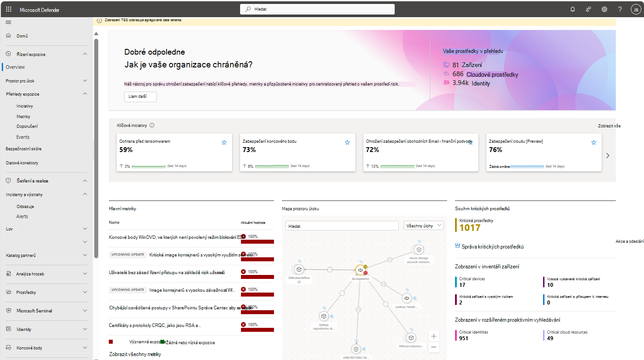The image size is (644, 360).
Task: Click the green Žádná nebo nízká expozice swatch
Action: pyautogui.click(x=162, y=342)
